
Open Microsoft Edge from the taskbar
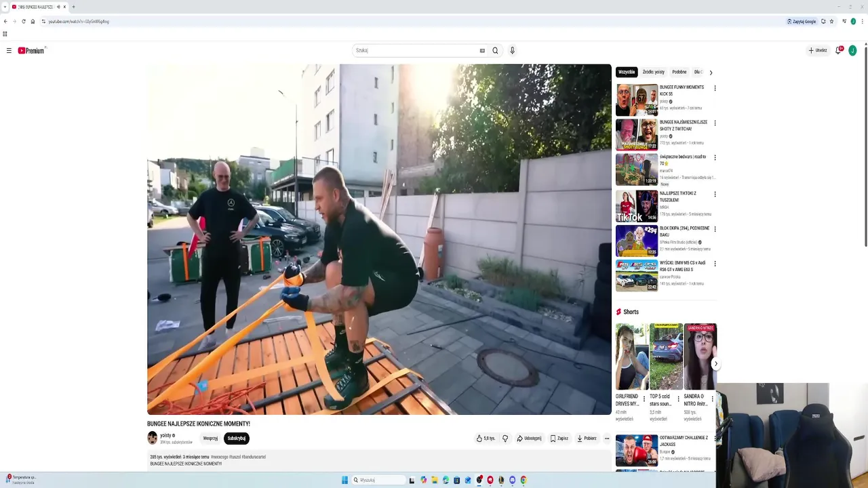pos(446,480)
